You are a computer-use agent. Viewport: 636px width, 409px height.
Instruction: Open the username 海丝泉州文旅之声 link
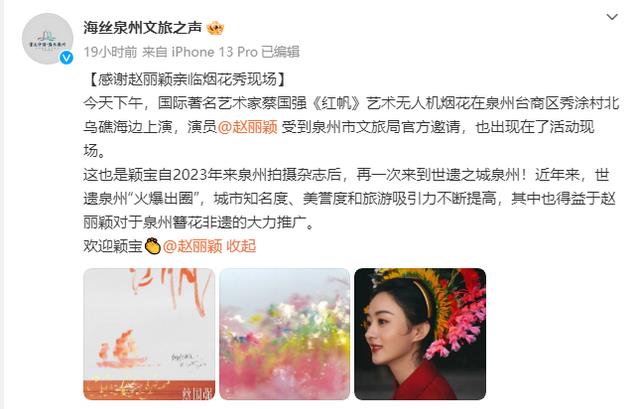coord(142,28)
